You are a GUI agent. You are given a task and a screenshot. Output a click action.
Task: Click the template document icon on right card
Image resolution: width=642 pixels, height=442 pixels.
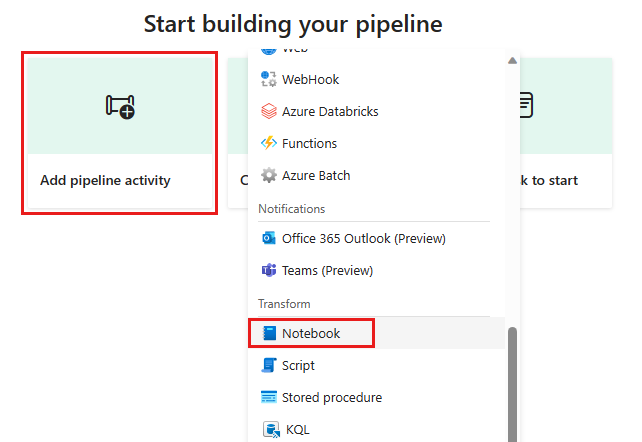526,104
